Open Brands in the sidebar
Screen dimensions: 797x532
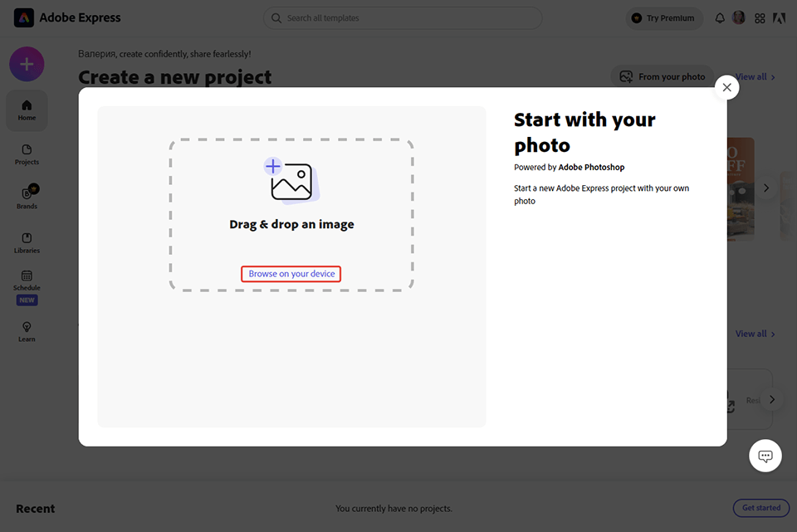click(27, 198)
